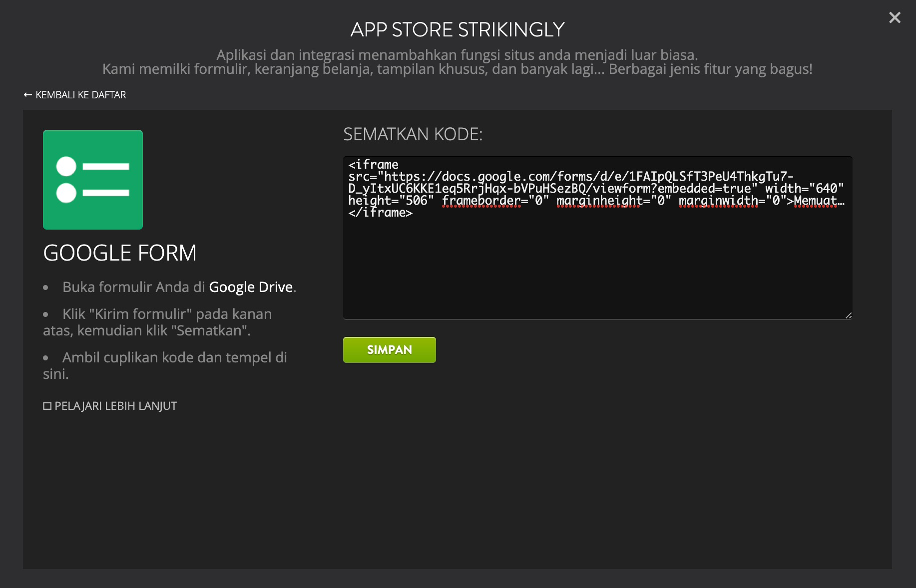Screen dimensions: 916x588
Task: Click the SEMATKAN KODE: label
Action: [413, 134]
